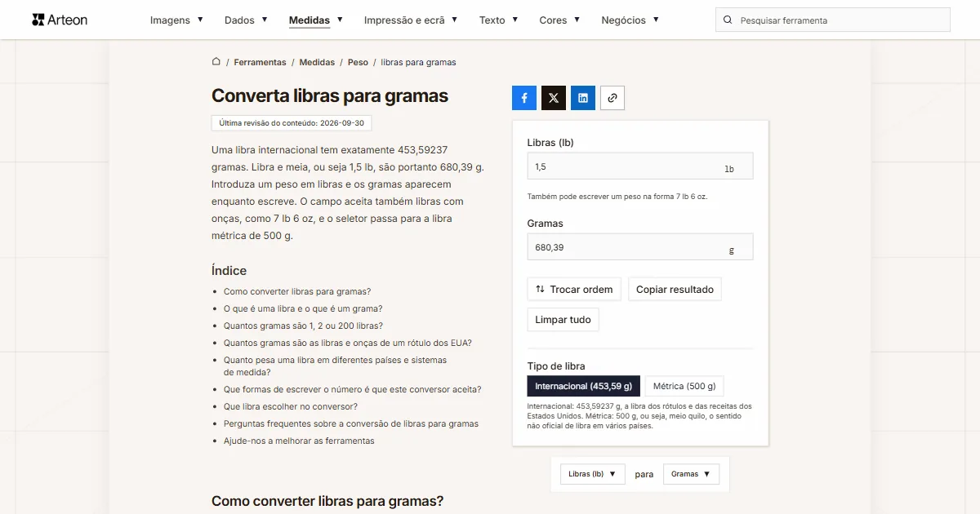This screenshot has width=980, height=514.
Task: Select Métrica (500 g) pound type
Action: [x=684, y=386]
